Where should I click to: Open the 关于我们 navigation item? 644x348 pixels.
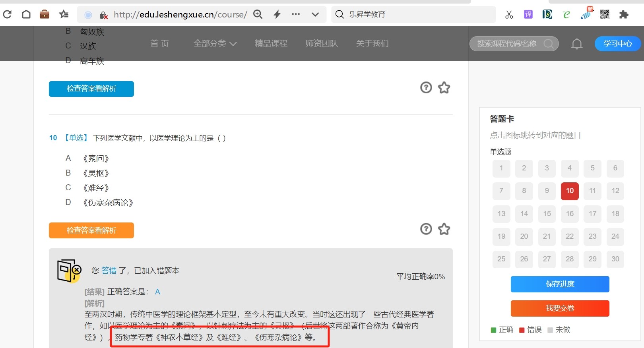pos(372,43)
